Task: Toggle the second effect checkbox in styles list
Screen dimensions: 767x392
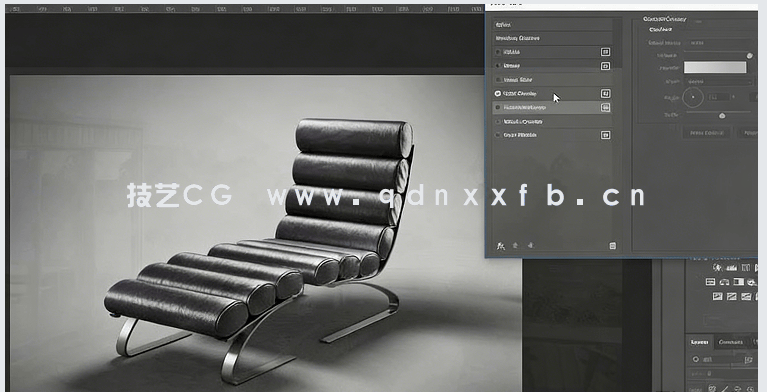Action: tap(498, 66)
